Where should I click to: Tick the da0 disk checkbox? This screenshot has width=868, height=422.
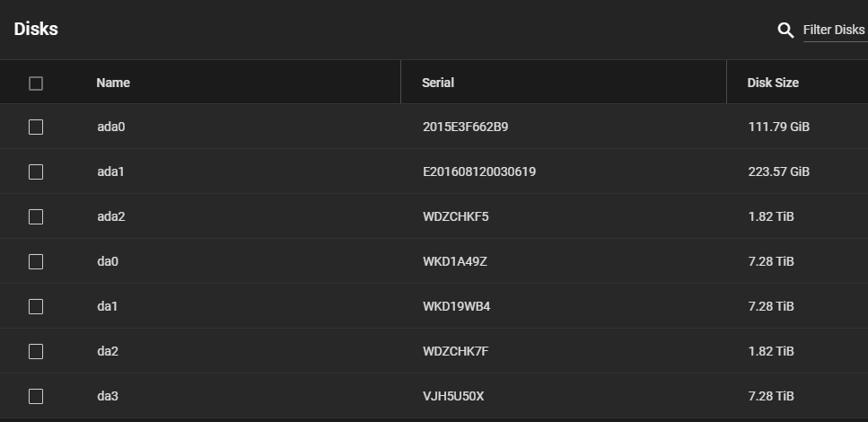coord(35,261)
